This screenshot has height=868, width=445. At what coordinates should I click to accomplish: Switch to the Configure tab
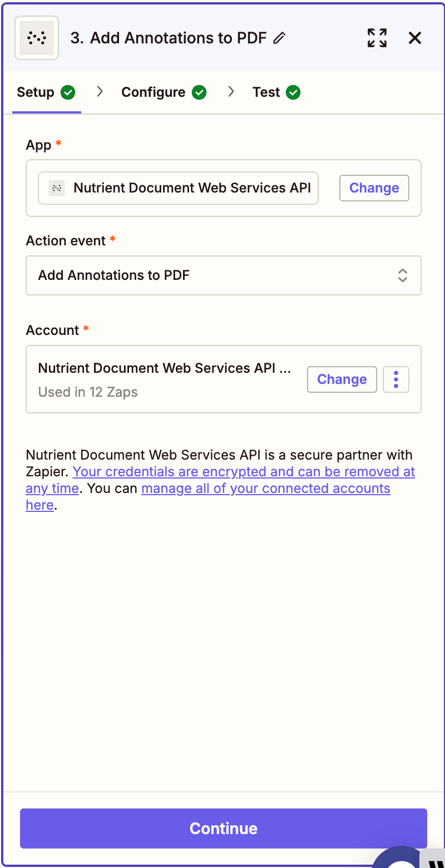(154, 92)
